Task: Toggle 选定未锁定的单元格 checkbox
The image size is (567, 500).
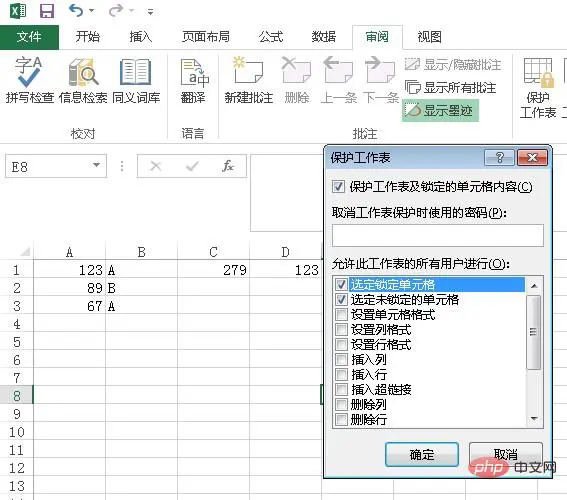Action: coord(341,299)
